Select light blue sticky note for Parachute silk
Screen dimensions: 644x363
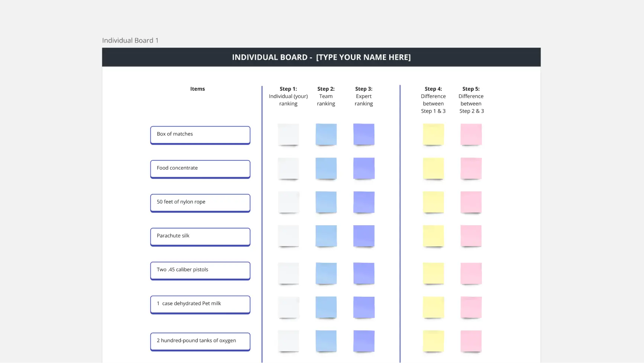pos(326,236)
